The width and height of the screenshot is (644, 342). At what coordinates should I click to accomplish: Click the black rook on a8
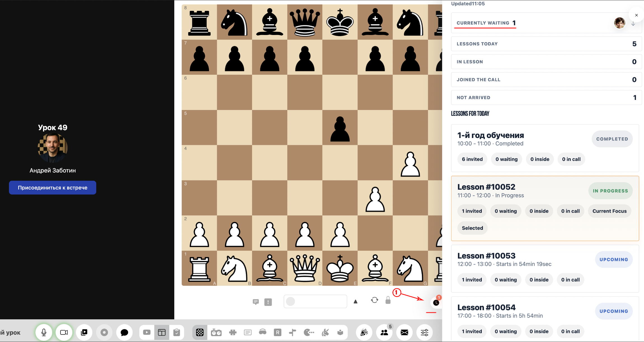click(x=199, y=23)
